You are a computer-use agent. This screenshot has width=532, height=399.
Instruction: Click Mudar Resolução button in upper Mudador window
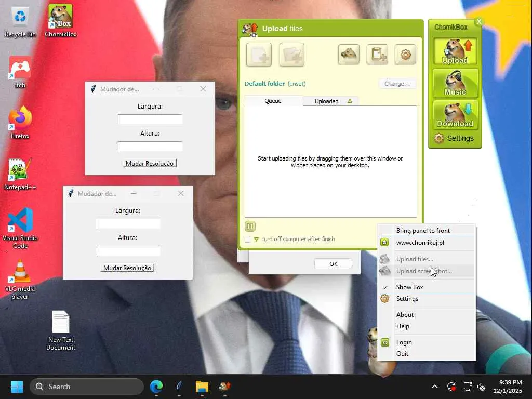coord(150,164)
